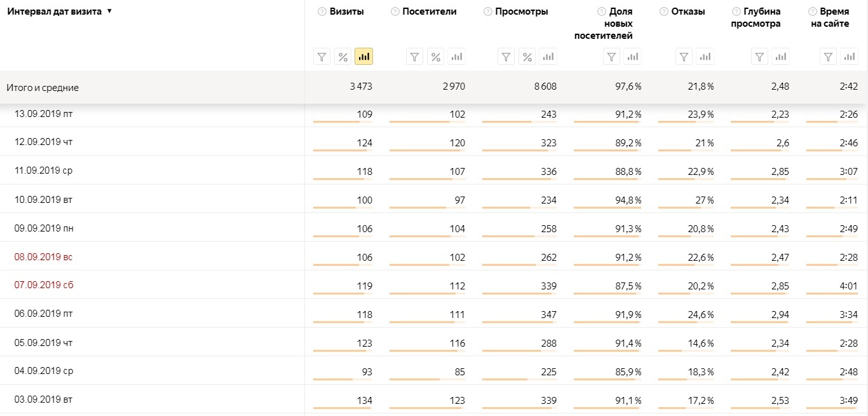Click the Посетители column header
The image size is (868, 416).
tap(429, 11)
